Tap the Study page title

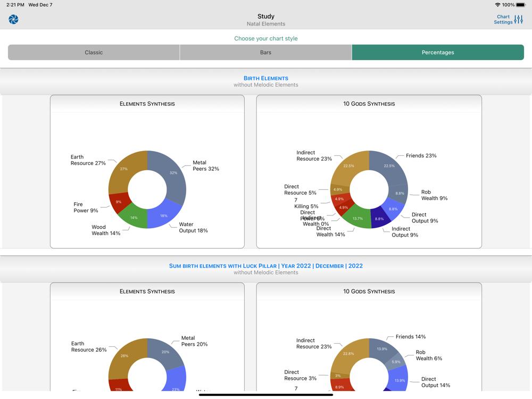pyautogui.click(x=266, y=16)
